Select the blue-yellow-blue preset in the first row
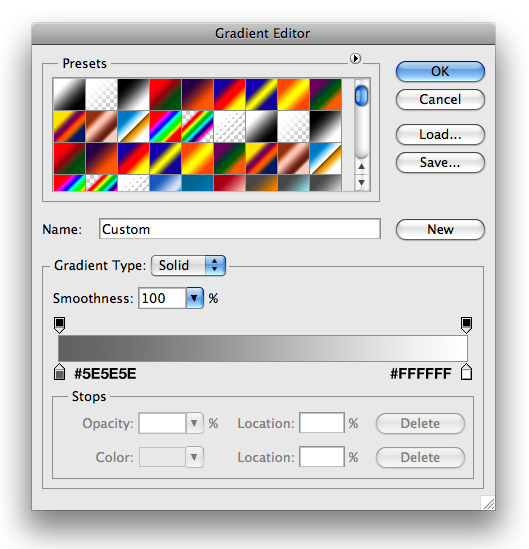Screen dimensions: 529x549 coord(262,95)
